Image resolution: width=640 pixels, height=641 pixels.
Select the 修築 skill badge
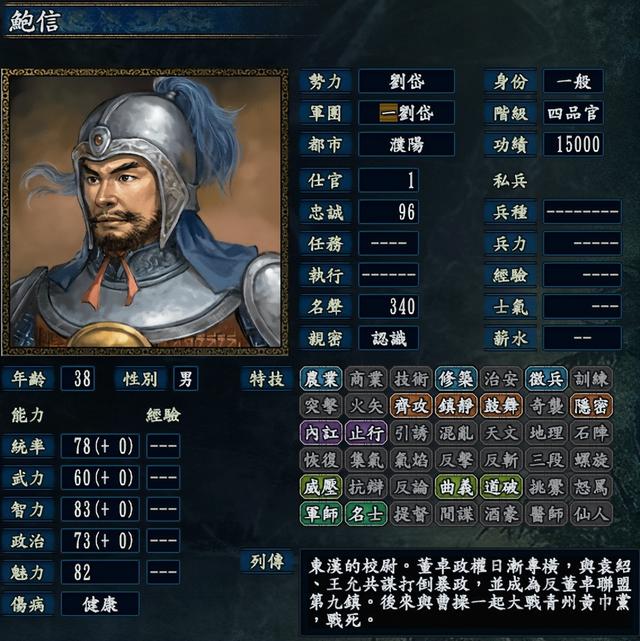(x=456, y=379)
